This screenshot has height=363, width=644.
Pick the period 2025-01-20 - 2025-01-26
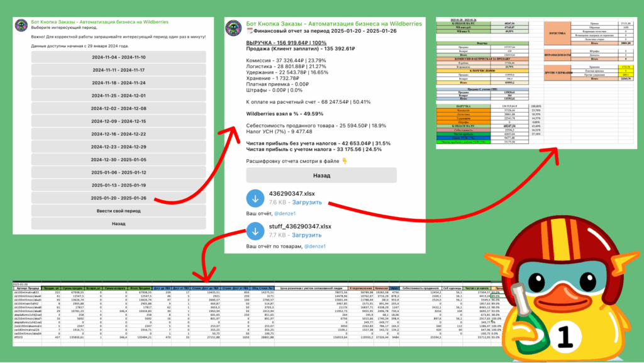119,198
